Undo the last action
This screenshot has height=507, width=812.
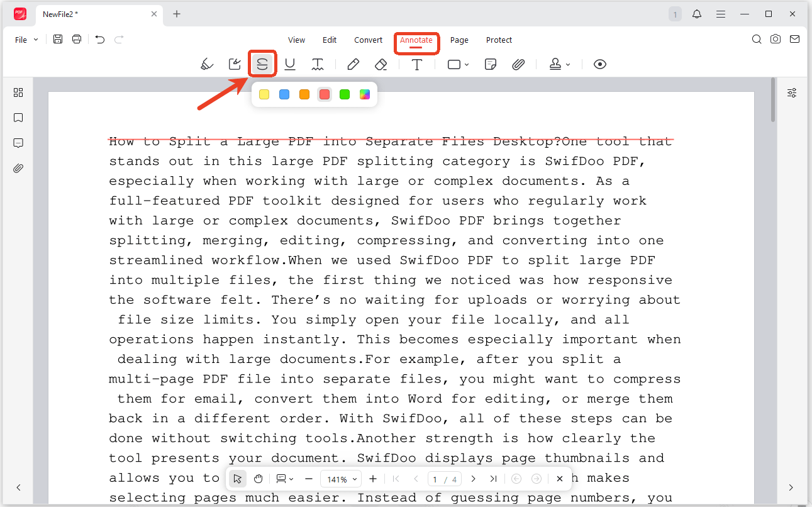point(100,40)
